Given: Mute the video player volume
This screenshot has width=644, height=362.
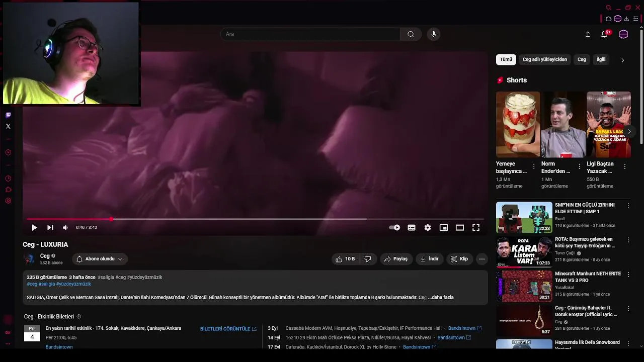Looking at the screenshot, I should [65, 228].
